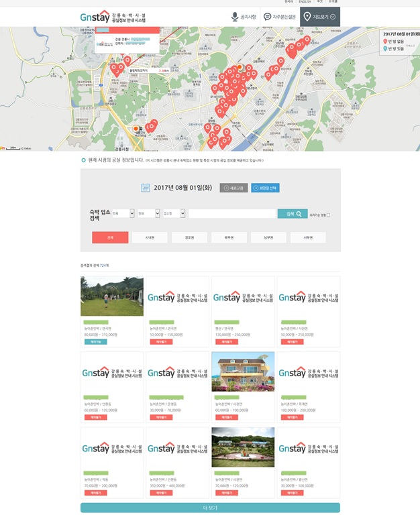Click the calendar icon beside the date
Screen dimensions: 420x515
point(146,188)
